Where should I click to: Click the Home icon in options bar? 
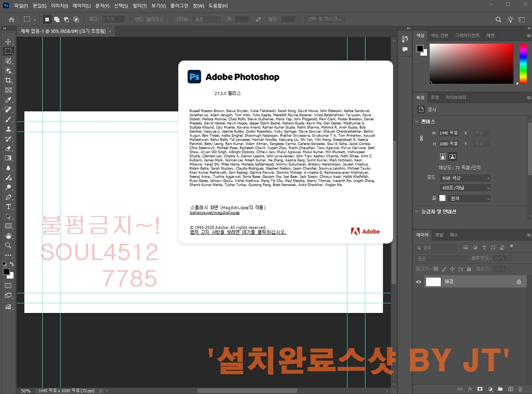click(12, 19)
